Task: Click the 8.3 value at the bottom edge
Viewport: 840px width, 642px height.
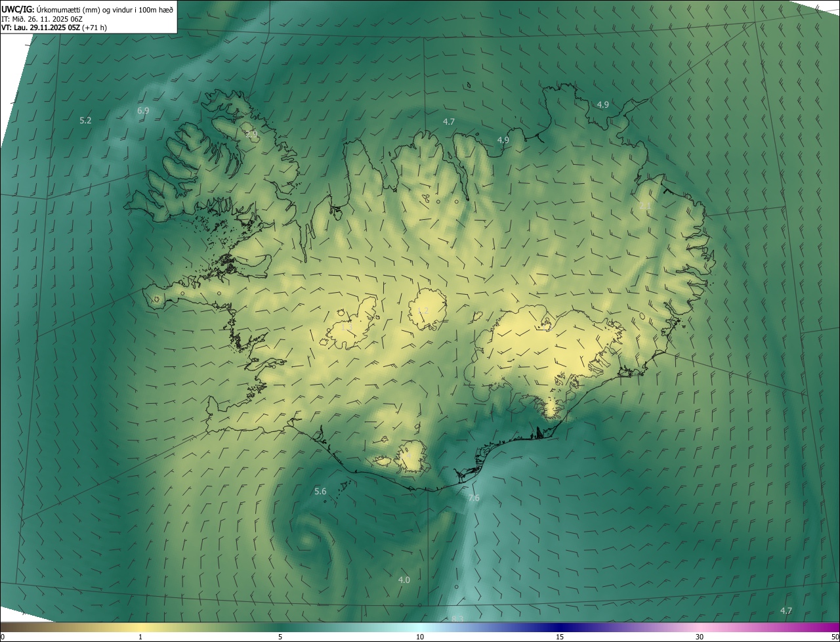Action: point(458,619)
